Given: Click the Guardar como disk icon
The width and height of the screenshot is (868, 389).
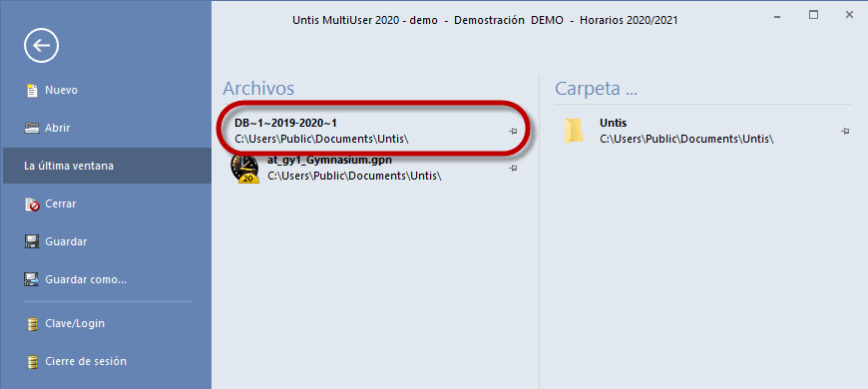Looking at the screenshot, I should pyautogui.click(x=32, y=279).
